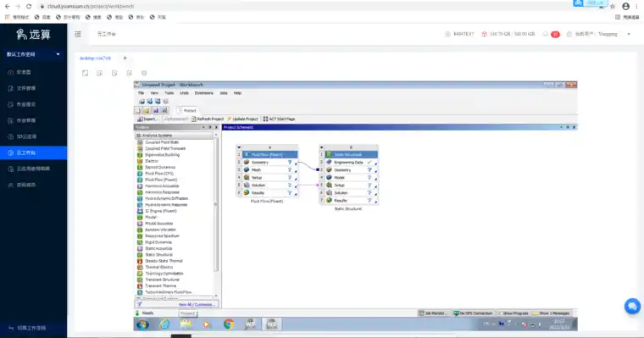This screenshot has width=644, height=338.
Task: Open the Tools menu
Action: (169, 93)
